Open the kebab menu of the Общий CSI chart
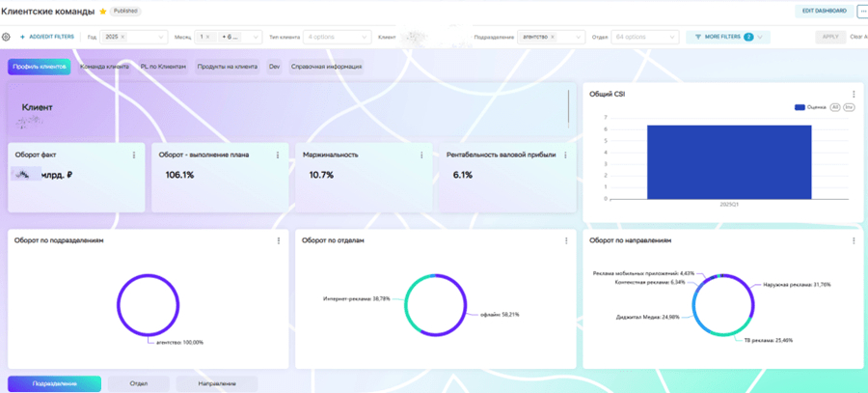 pyautogui.click(x=854, y=95)
